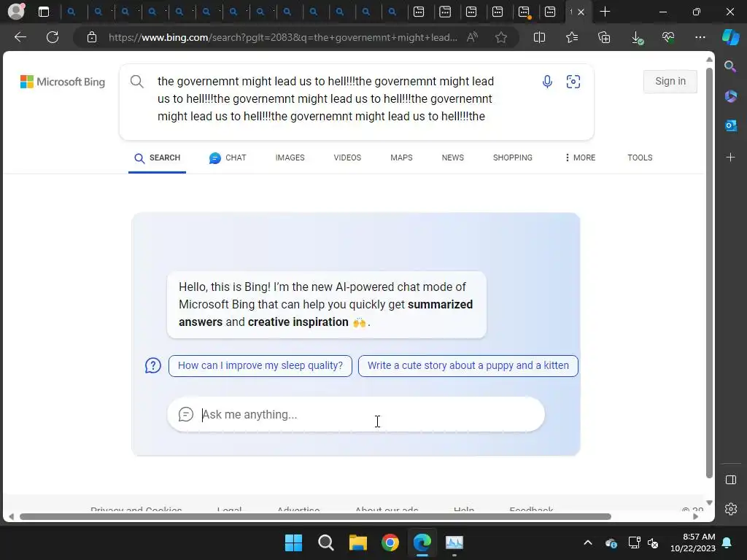The width and height of the screenshot is (747, 560).
Task: Go back using the browser back arrow
Action: pyautogui.click(x=20, y=37)
